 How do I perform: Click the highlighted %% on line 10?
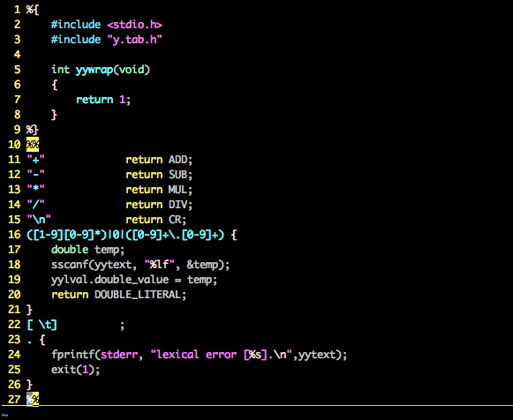33,145
